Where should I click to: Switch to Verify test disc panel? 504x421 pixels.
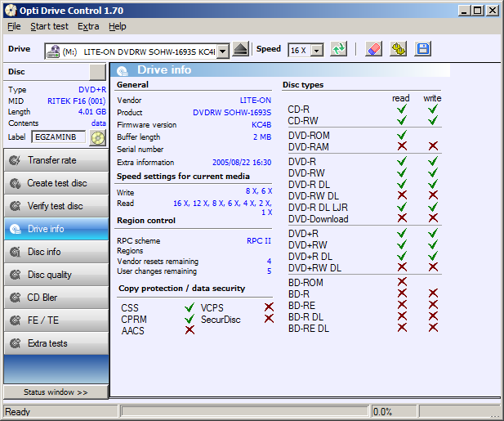tap(56, 206)
